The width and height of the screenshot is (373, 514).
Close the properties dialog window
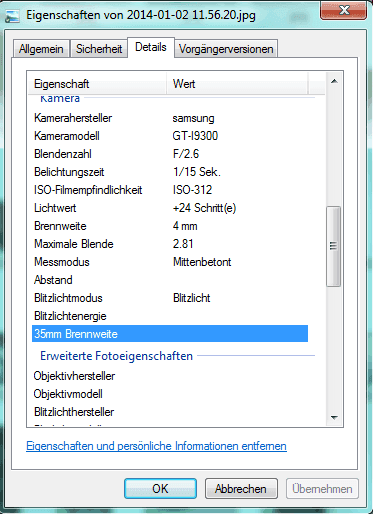tap(343, 10)
